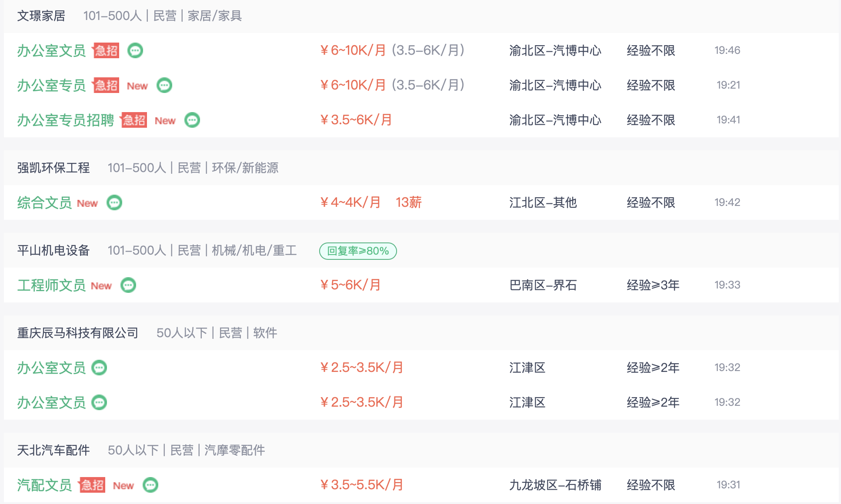Open the 办公室专员 job link
841x504 pixels.
(51, 85)
